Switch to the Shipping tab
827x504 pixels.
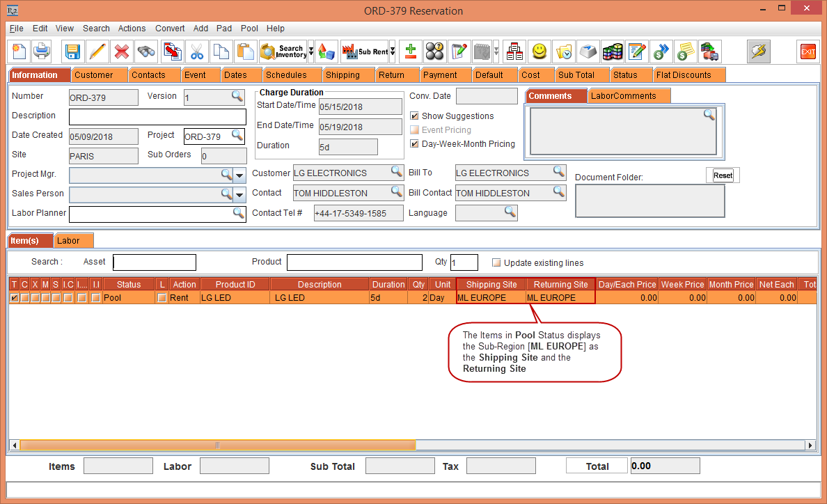point(342,75)
